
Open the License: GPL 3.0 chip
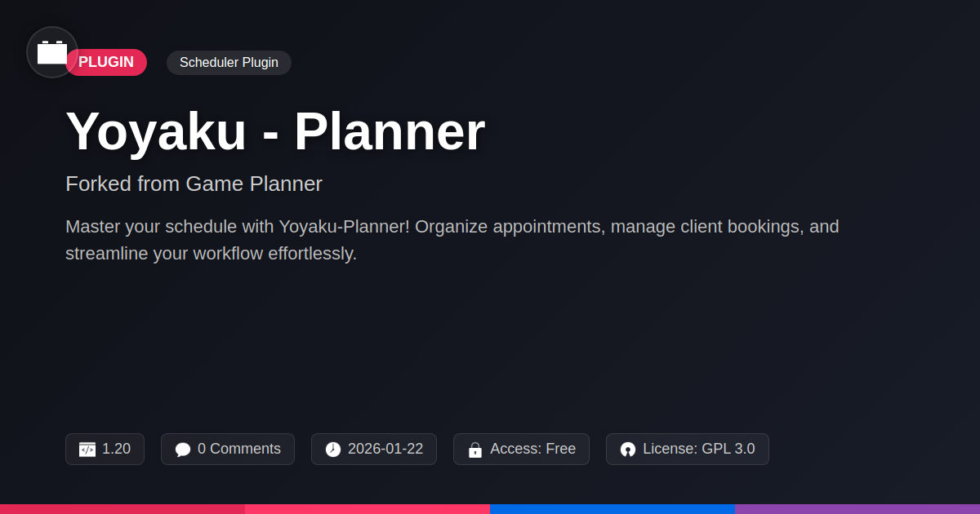pos(688,450)
